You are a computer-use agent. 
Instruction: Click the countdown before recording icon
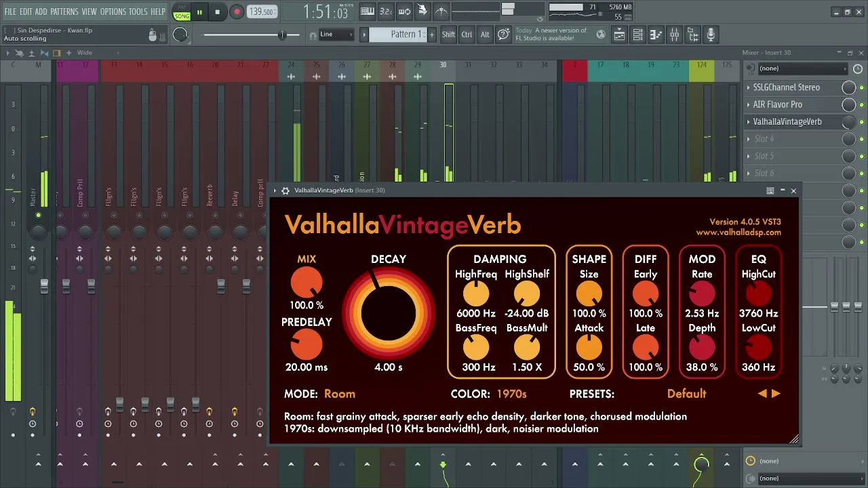coord(386,11)
